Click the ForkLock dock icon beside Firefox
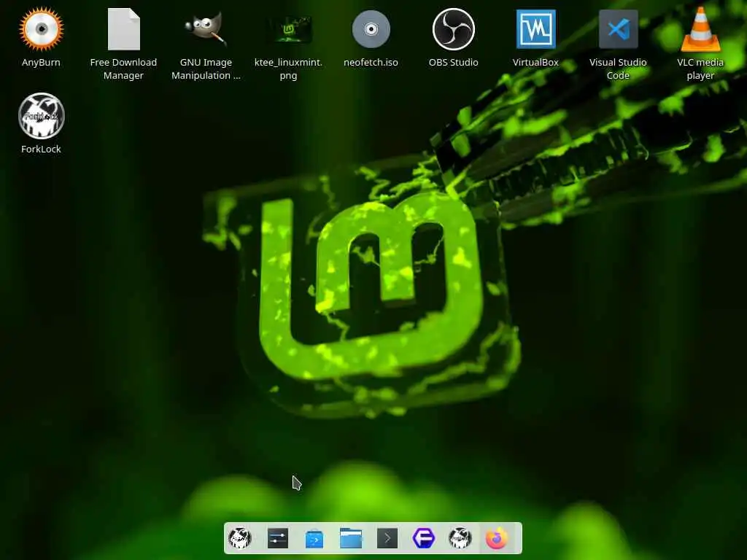The height and width of the screenshot is (560, 747). tap(460, 539)
